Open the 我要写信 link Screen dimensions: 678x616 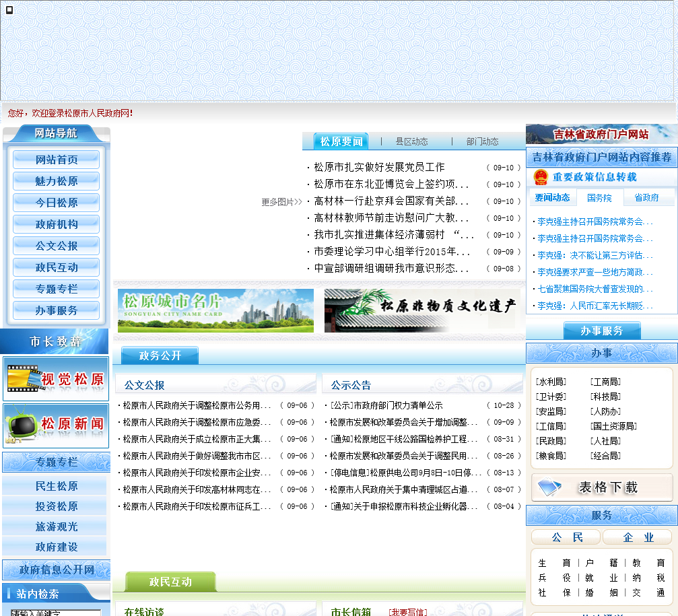click(407, 612)
